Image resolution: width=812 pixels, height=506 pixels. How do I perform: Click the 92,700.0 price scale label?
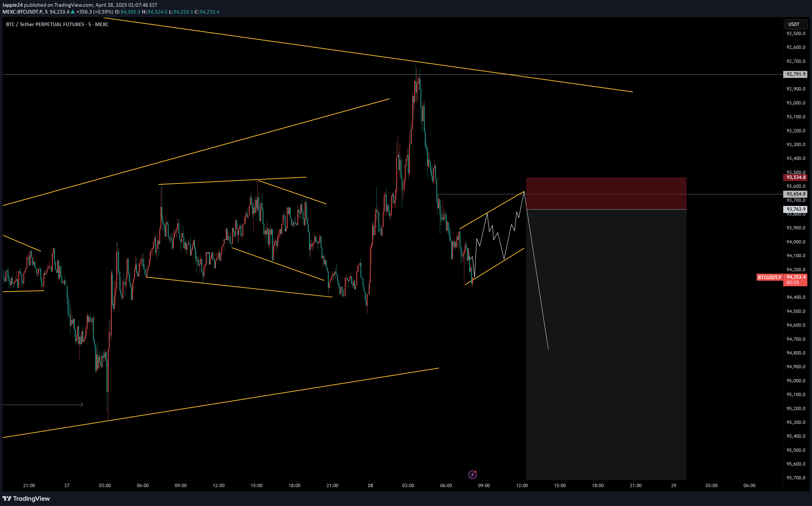pos(796,61)
